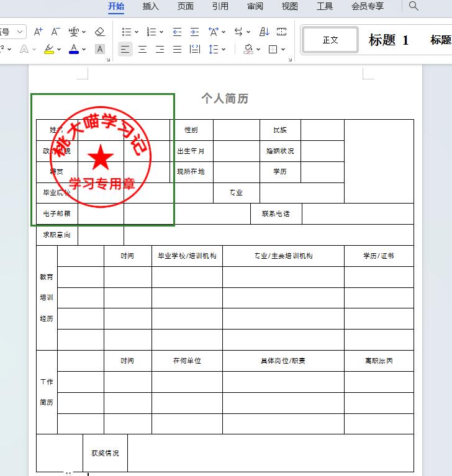Viewport: 452px width, 476px height.
Task: Click the pinyin guide icon
Action: (74, 32)
